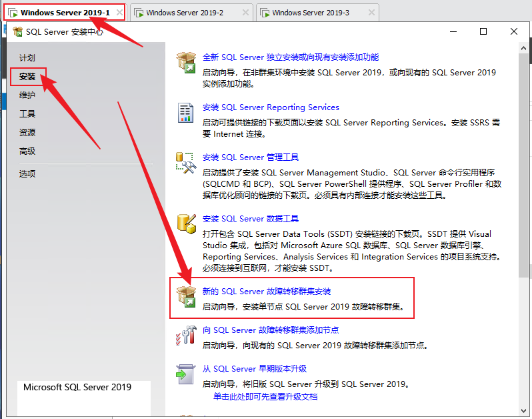Viewport: 532px width, 419px height.
Task: Close the Windows Server 2019-2 tab
Action: 245,13
